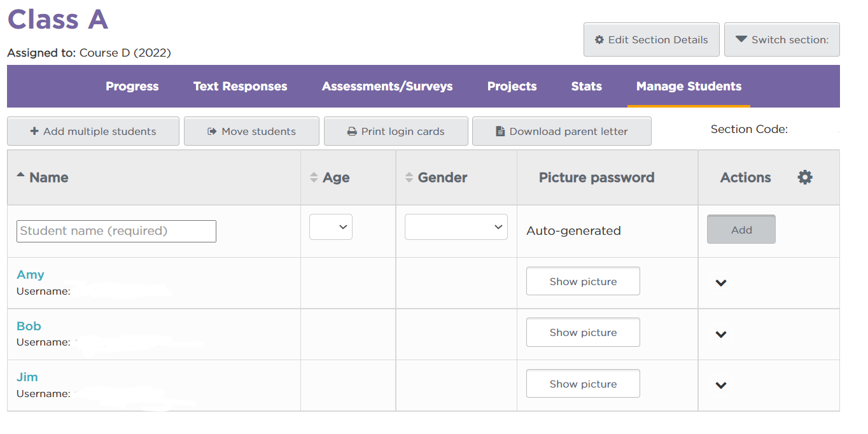Screen dimensions: 868x434
Task: Expand the actions chevron for Amy's row
Action: click(x=721, y=282)
